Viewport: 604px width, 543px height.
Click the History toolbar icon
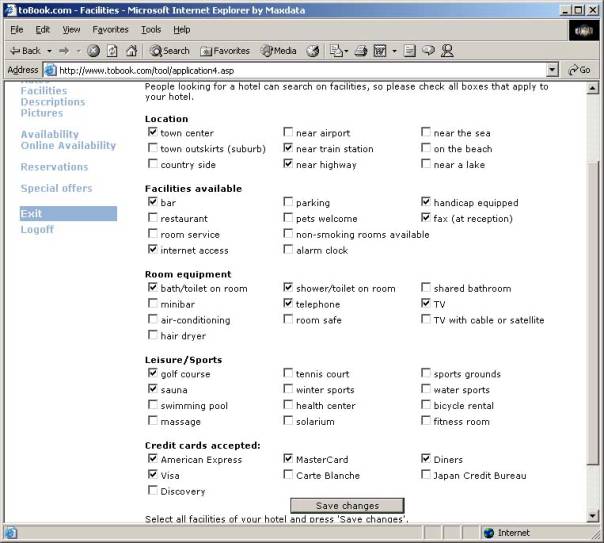tap(313, 50)
